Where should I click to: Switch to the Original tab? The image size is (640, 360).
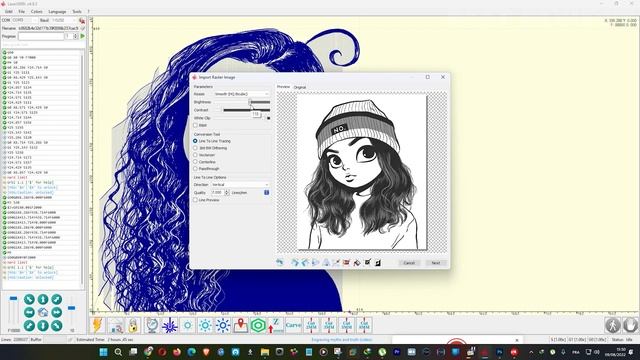click(x=300, y=87)
